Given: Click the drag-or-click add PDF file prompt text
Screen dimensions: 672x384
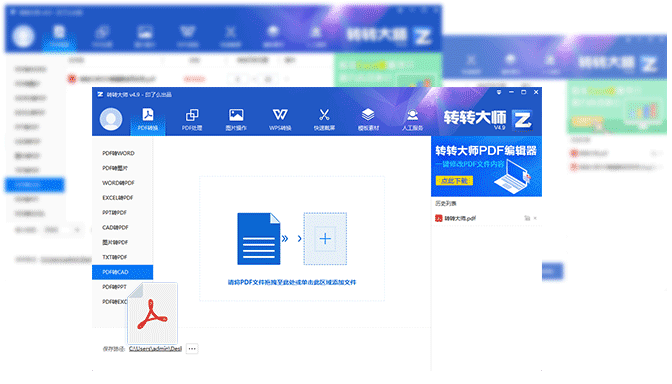Looking at the screenshot, I should [x=292, y=282].
